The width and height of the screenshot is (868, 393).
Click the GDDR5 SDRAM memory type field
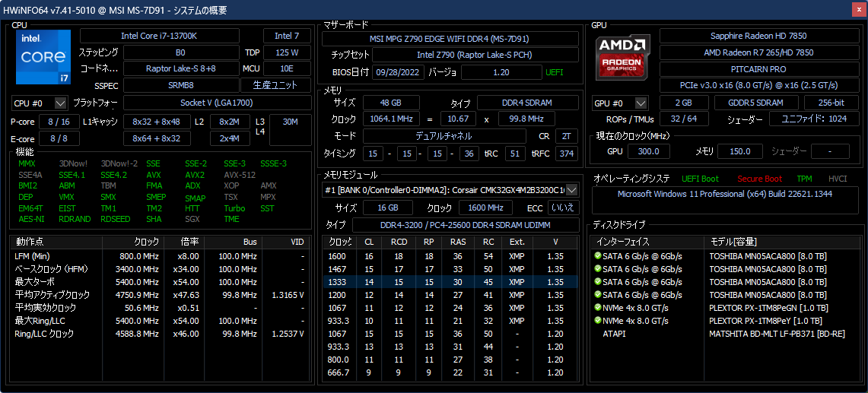coord(756,103)
